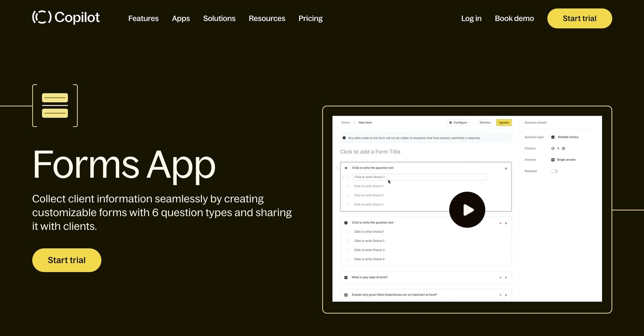Open the Solutions menu
644x336 pixels.
click(219, 18)
